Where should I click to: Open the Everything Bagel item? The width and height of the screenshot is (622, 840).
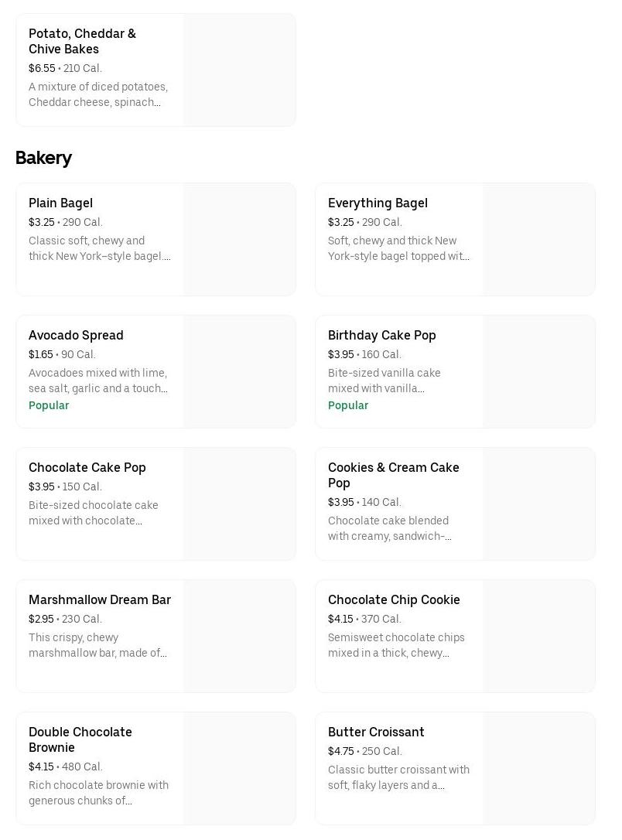[x=378, y=203]
